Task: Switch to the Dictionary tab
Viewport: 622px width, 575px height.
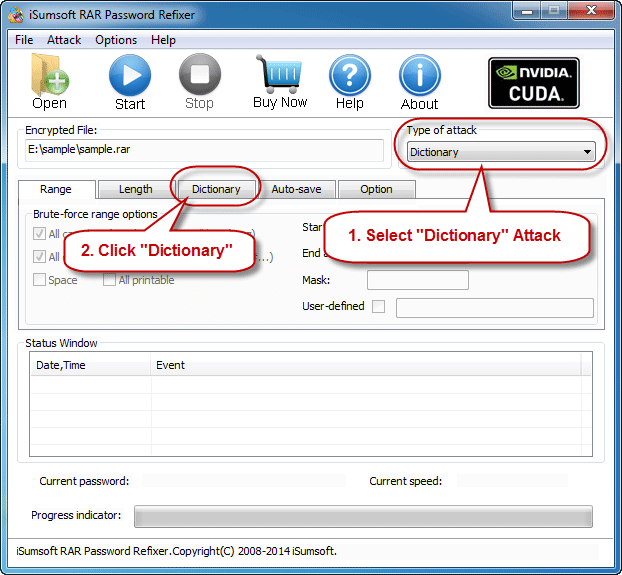Action: click(x=216, y=189)
